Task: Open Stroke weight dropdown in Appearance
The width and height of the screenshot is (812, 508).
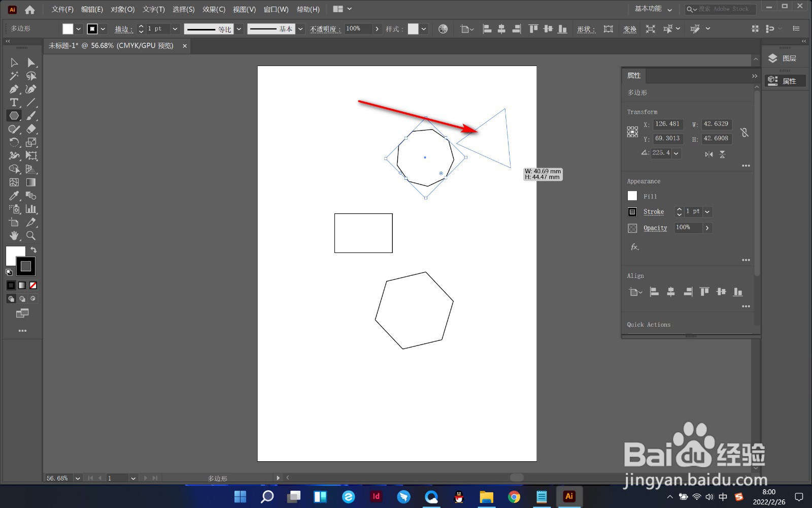Action: point(707,212)
